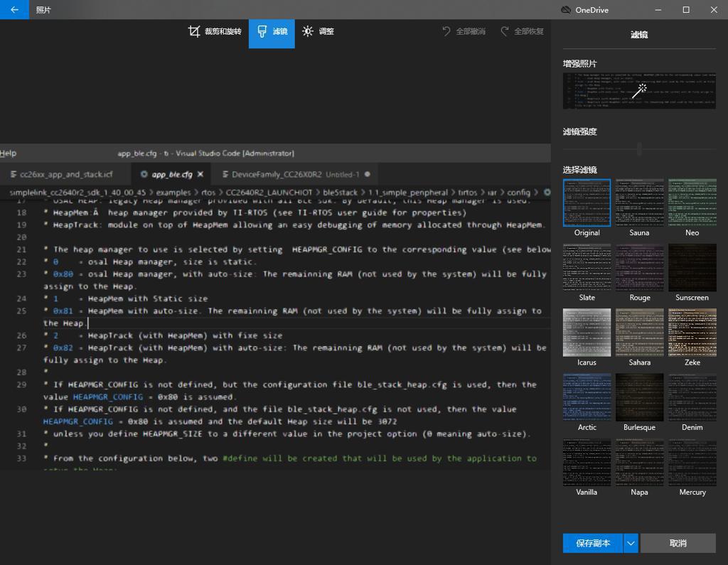Viewport: 728px width, 565px height.
Task: Apply the Zeke filter
Action: (x=692, y=333)
